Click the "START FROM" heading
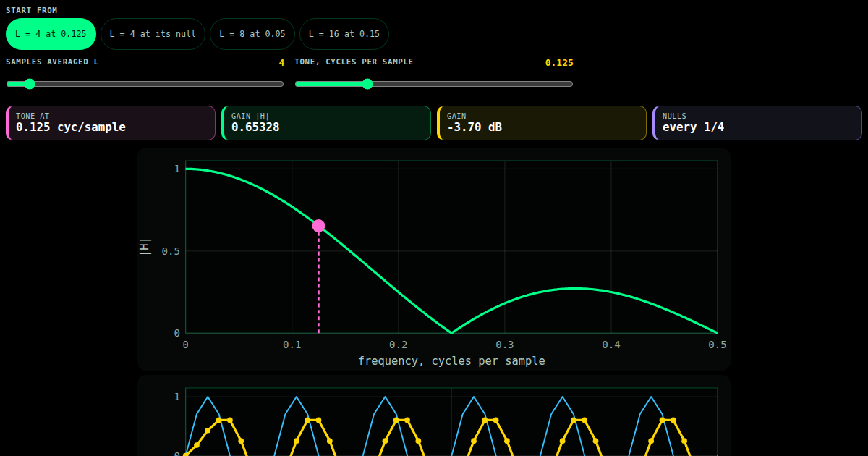Screen dimensions: 868x456 point(32,10)
